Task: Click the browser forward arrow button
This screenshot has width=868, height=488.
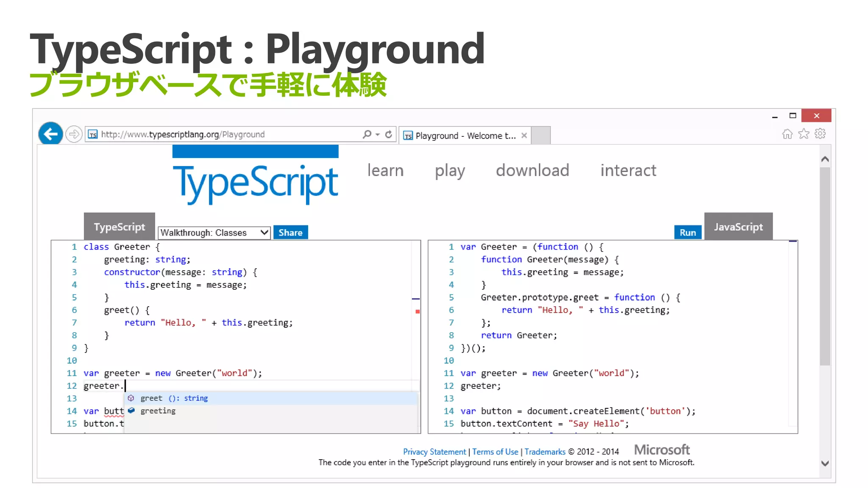Action: 74,135
